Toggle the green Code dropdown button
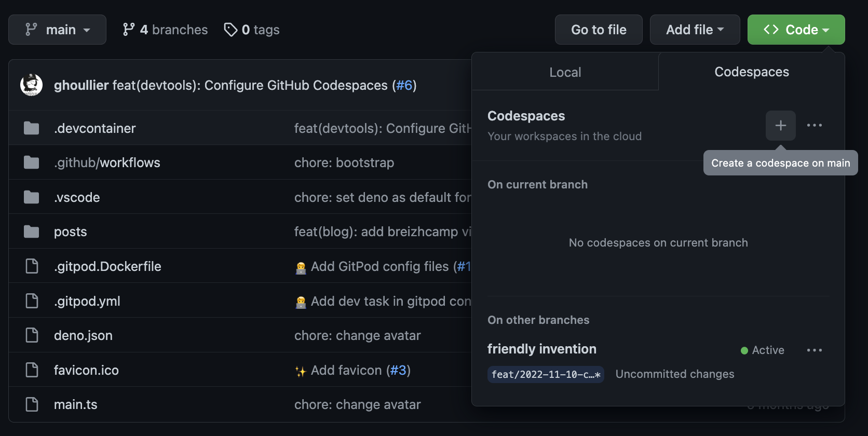 click(x=796, y=30)
